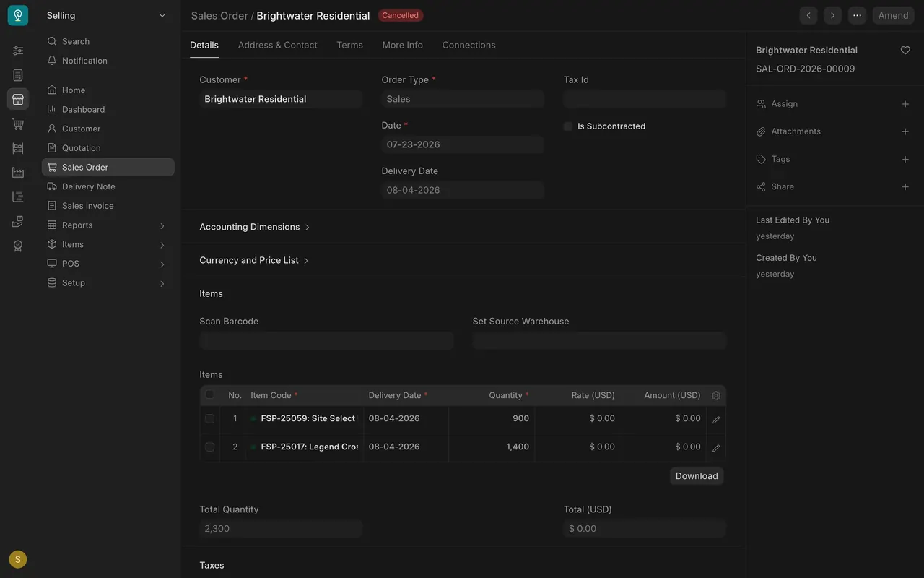
Task: Click the Download button under the items table
Action: coord(697,476)
